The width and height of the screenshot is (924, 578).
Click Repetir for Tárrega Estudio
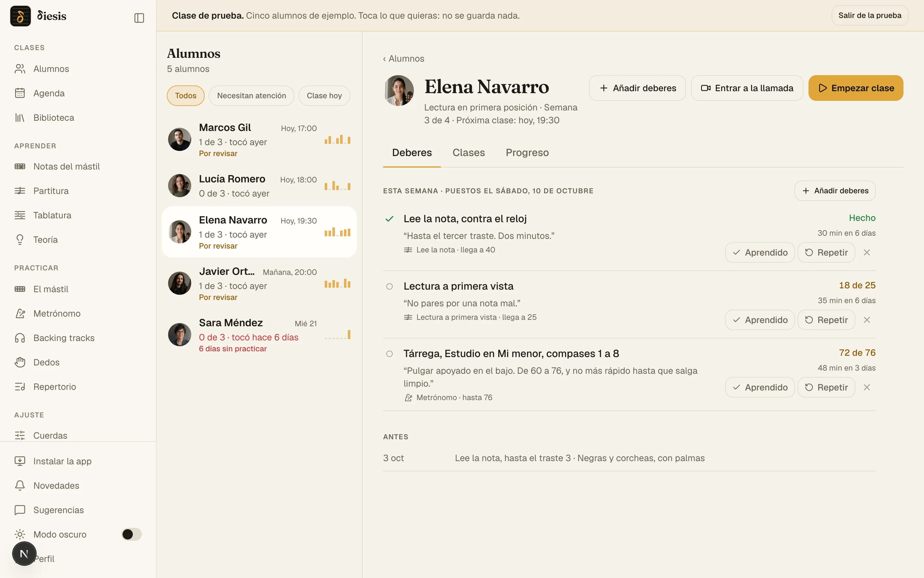[826, 387]
